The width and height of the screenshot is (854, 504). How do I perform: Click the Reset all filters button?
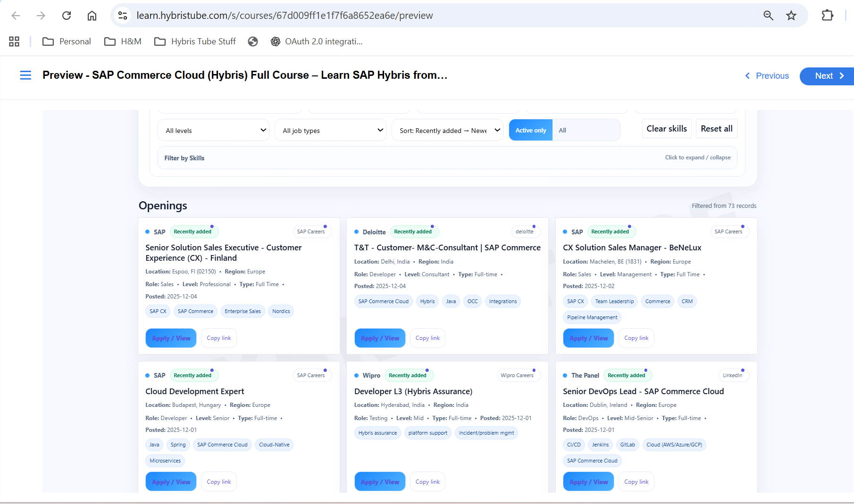pos(716,128)
